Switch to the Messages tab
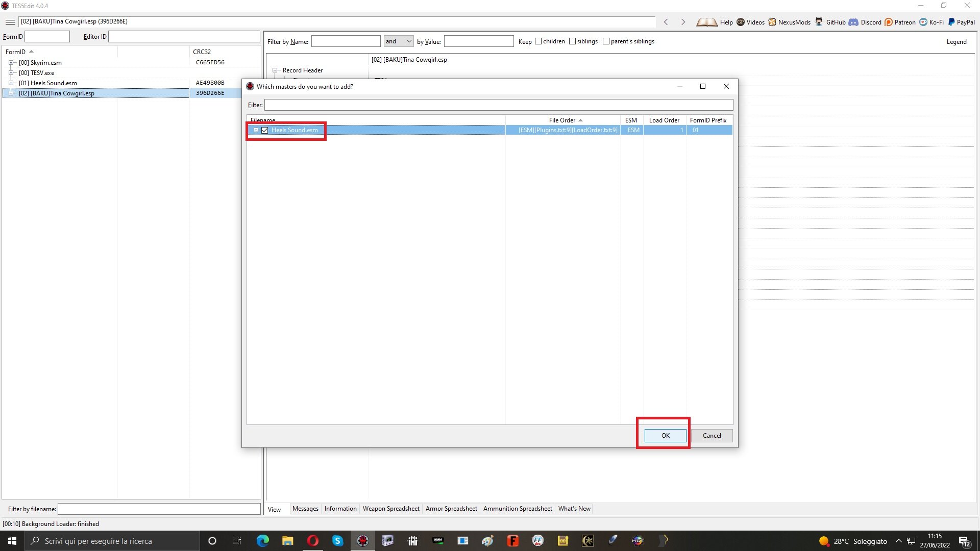This screenshot has height=551, width=980. [x=305, y=509]
